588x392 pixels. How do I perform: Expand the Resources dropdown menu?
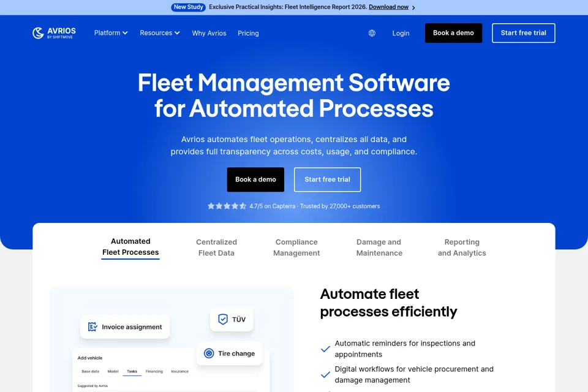tap(160, 33)
